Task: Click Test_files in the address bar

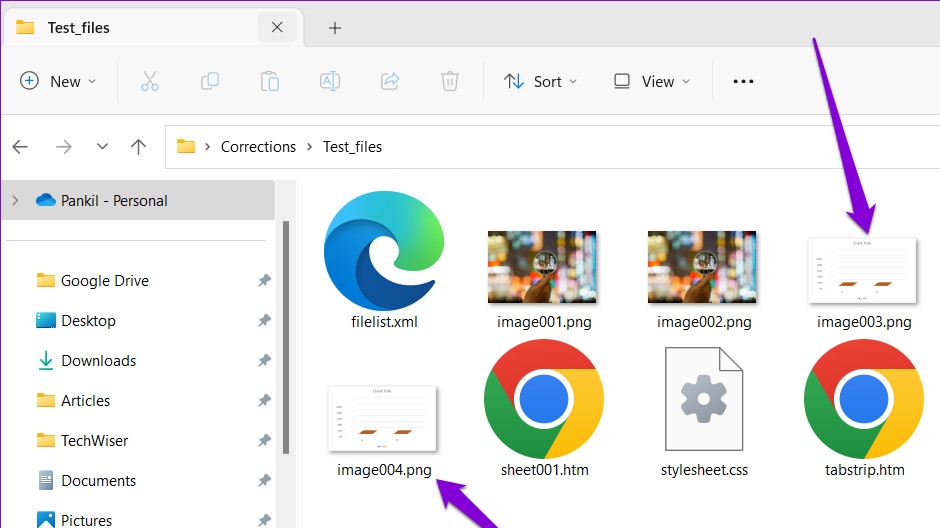Action: [352, 147]
